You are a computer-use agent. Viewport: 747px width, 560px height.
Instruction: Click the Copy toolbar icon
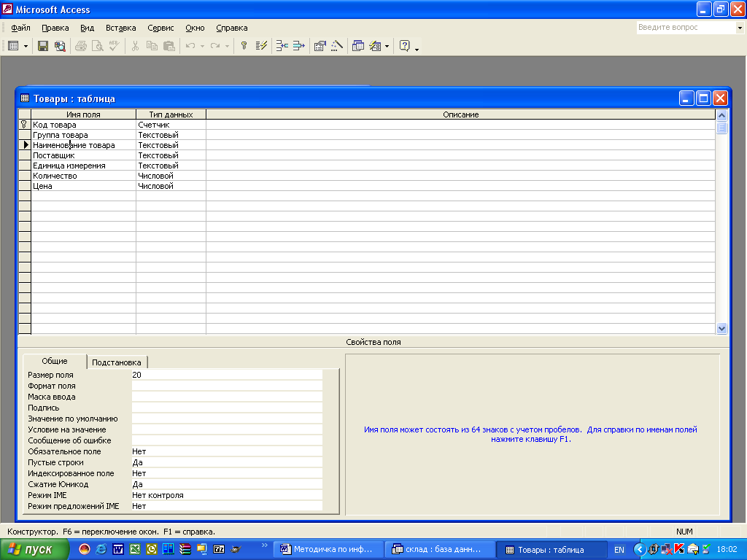152,46
